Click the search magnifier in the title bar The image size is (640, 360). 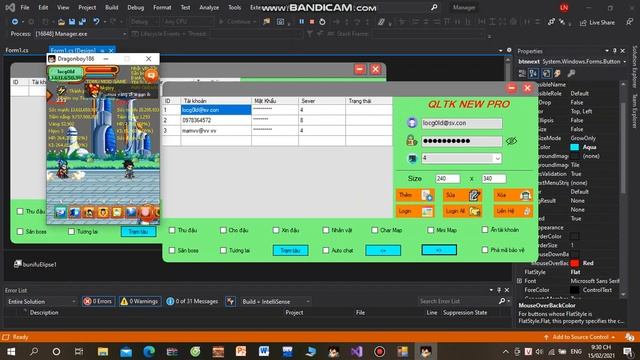click(x=434, y=7)
